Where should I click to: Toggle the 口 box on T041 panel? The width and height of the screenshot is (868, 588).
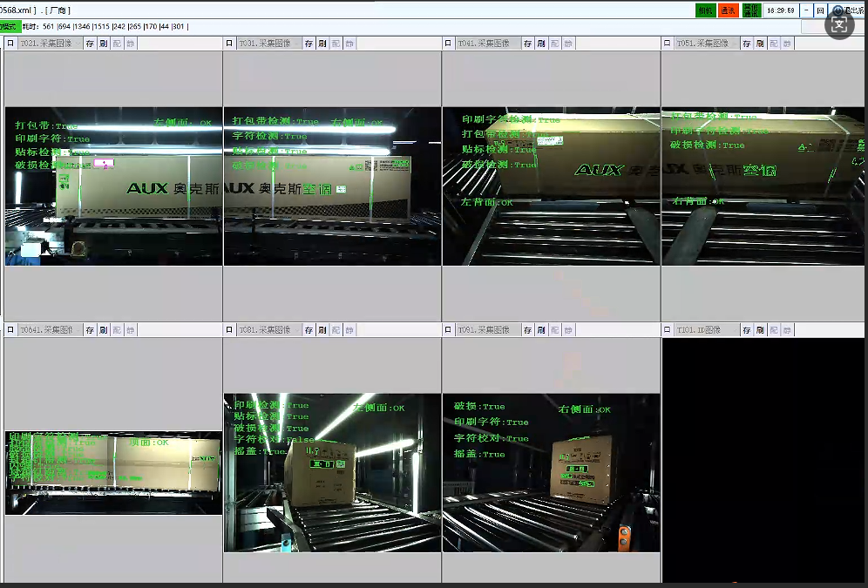click(x=449, y=44)
